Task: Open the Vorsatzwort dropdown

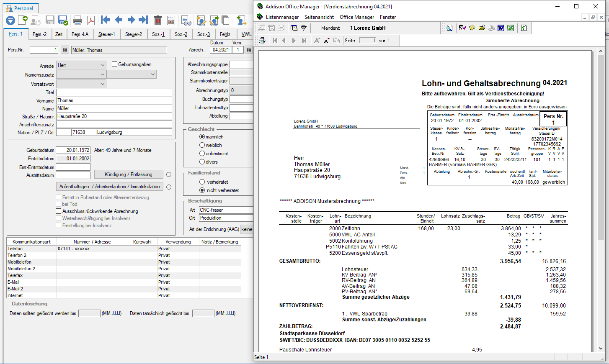Action: [x=103, y=84]
